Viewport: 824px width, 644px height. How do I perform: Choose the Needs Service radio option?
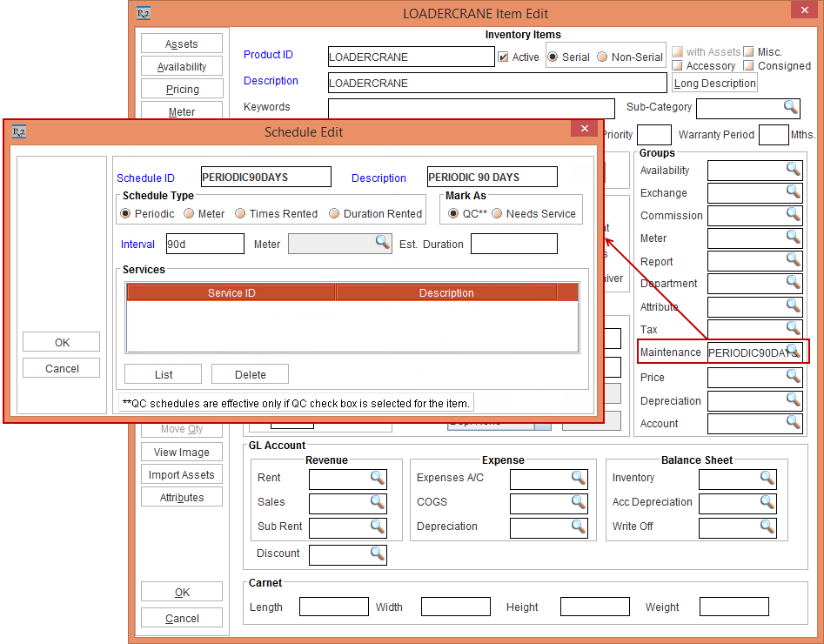pos(498,214)
